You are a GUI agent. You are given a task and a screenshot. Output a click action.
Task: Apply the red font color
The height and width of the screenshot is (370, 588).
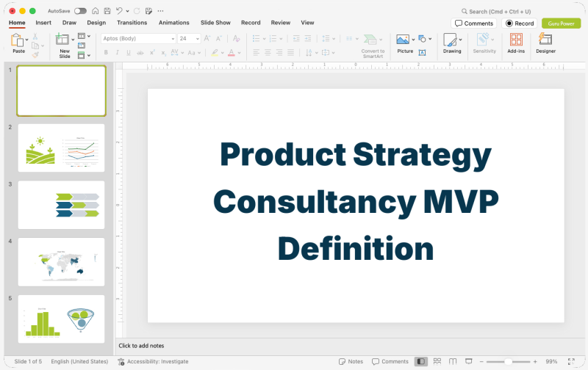(232, 53)
